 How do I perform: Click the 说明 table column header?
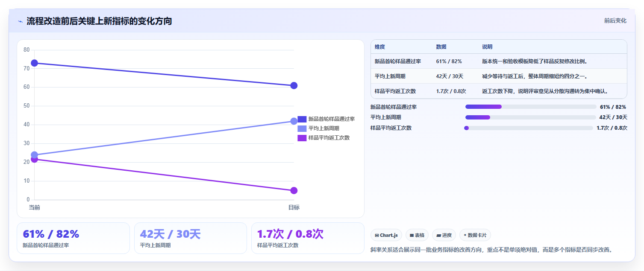point(488,47)
